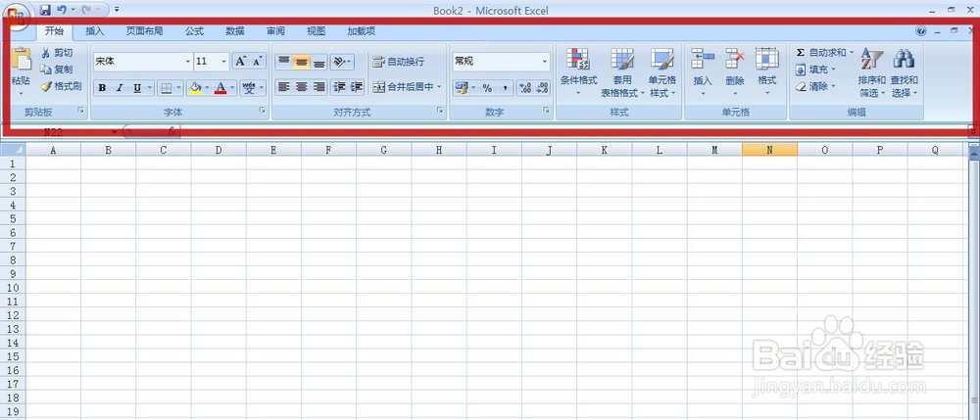The height and width of the screenshot is (420, 980).
Task: Open the font size 11 dropdown
Action: (223, 61)
